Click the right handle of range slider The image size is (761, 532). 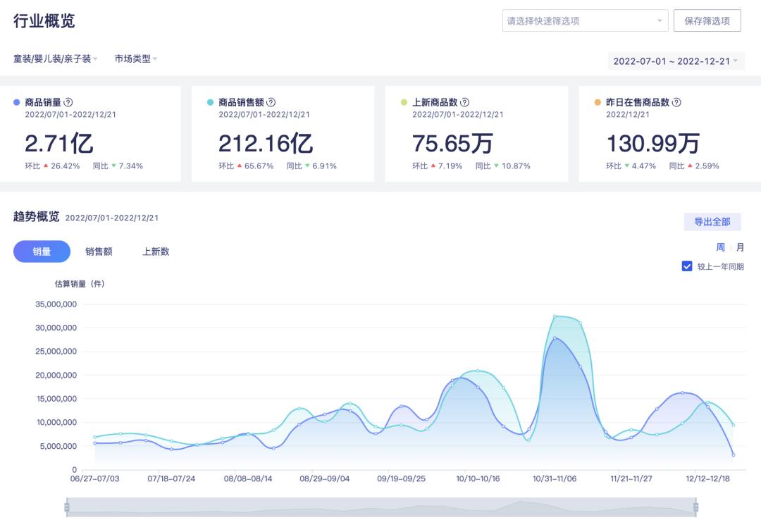695,507
